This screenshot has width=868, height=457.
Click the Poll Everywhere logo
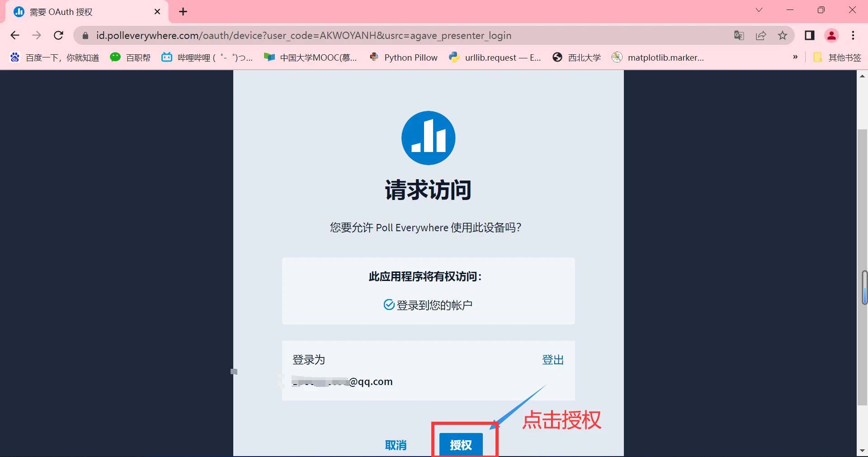(x=428, y=138)
